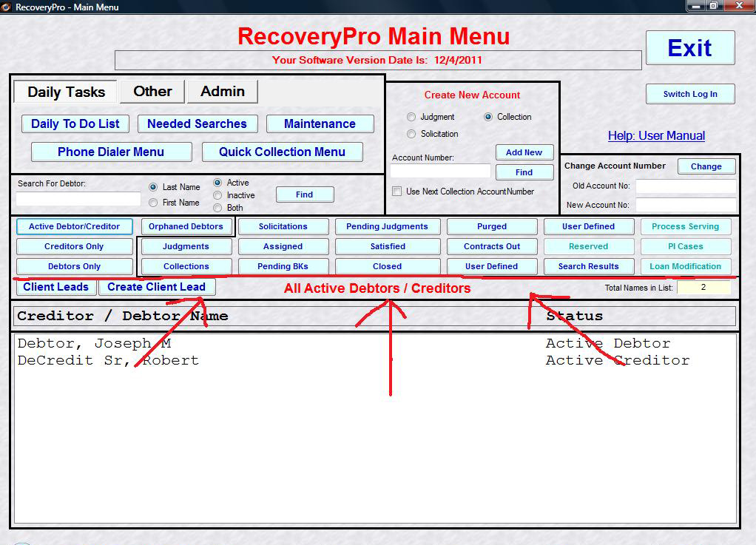Open the Help: User Manual link

pyautogui.click(x=656, y=136)
